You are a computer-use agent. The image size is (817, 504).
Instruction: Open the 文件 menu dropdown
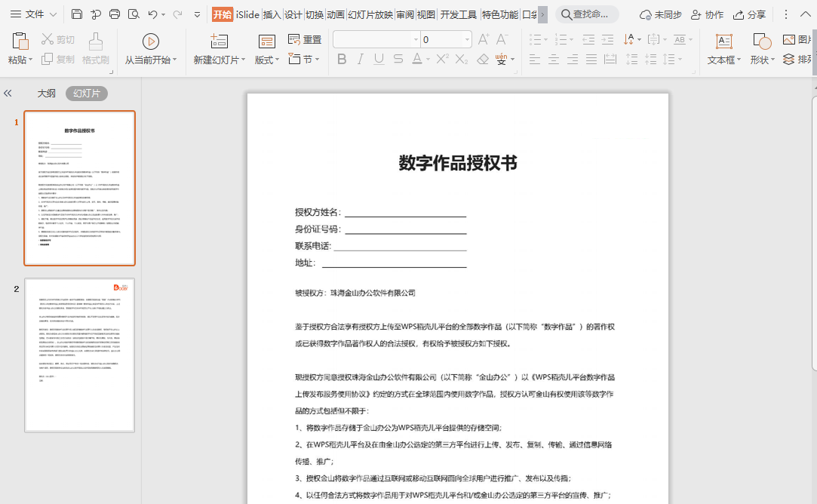click(x=34, y=14)
